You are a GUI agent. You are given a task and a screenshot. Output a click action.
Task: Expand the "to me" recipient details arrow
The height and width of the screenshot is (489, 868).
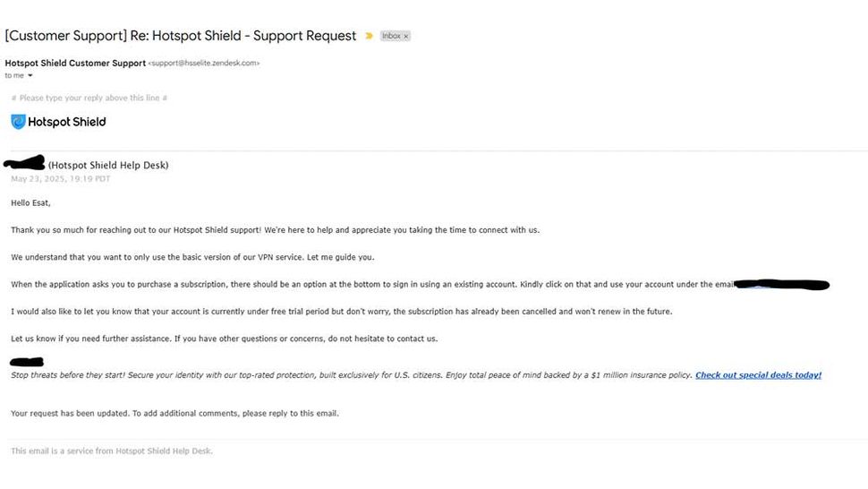30,75
